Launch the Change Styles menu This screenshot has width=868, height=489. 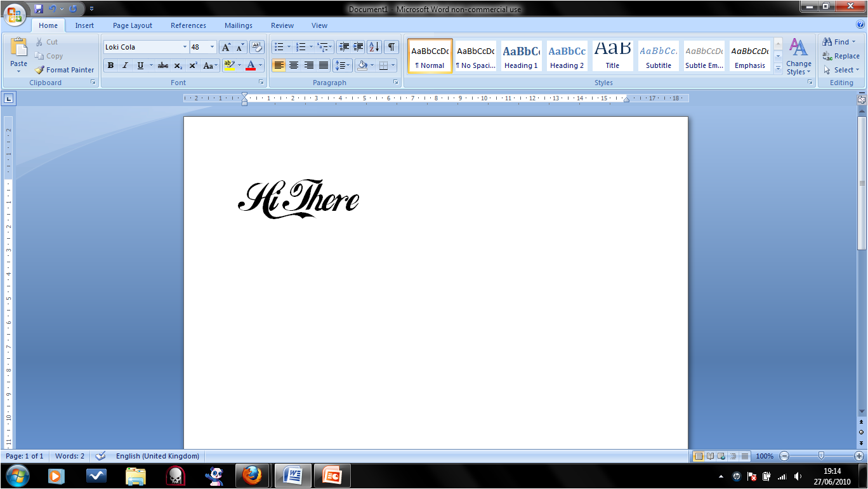(798, 57)
